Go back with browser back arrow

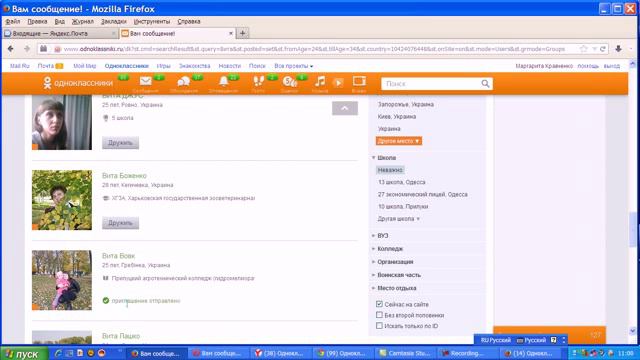click(11, 49)
